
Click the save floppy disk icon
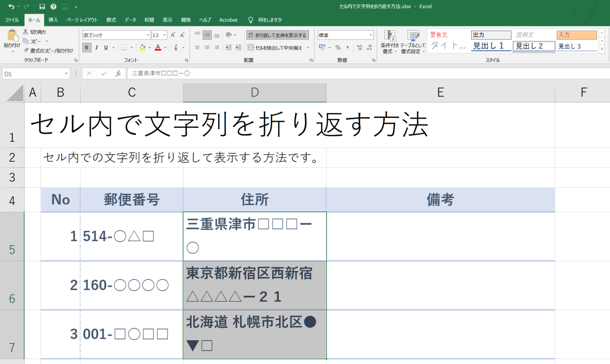(x=42, y=6)
